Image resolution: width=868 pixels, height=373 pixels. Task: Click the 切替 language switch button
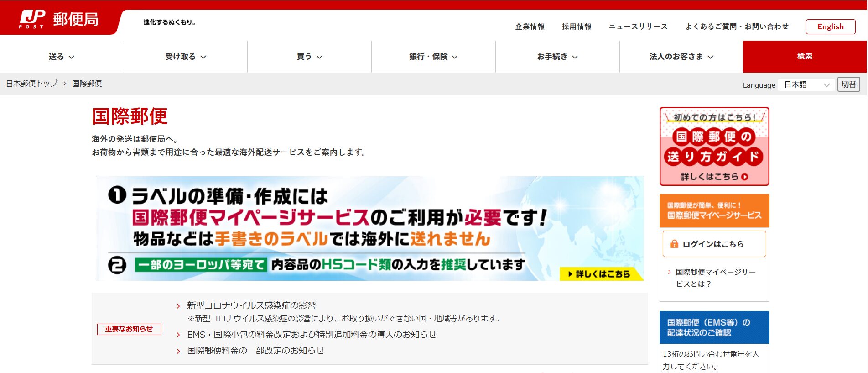tap(849, 84)
